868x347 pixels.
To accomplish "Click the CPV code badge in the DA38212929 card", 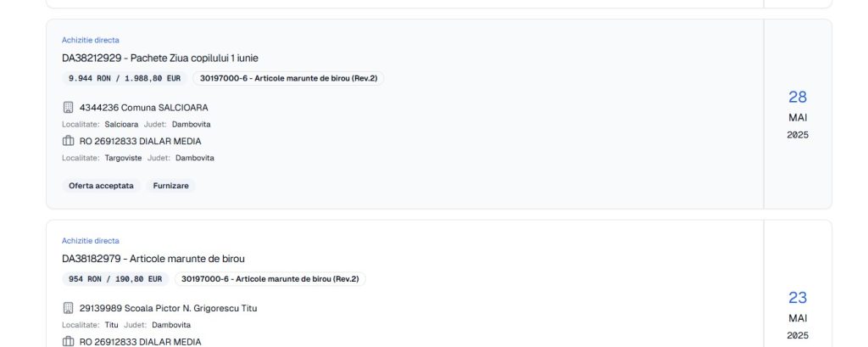I will coord(288,78).
